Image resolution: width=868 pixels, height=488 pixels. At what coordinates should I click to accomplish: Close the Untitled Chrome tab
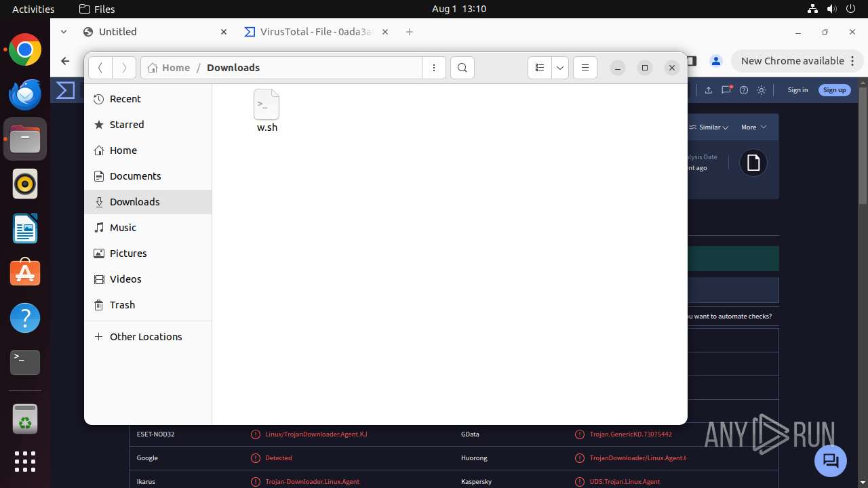[224, 32]
